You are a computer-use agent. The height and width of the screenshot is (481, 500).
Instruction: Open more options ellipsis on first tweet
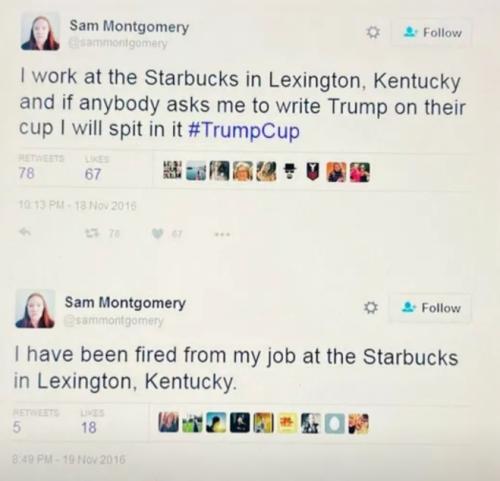click(222, 235)
